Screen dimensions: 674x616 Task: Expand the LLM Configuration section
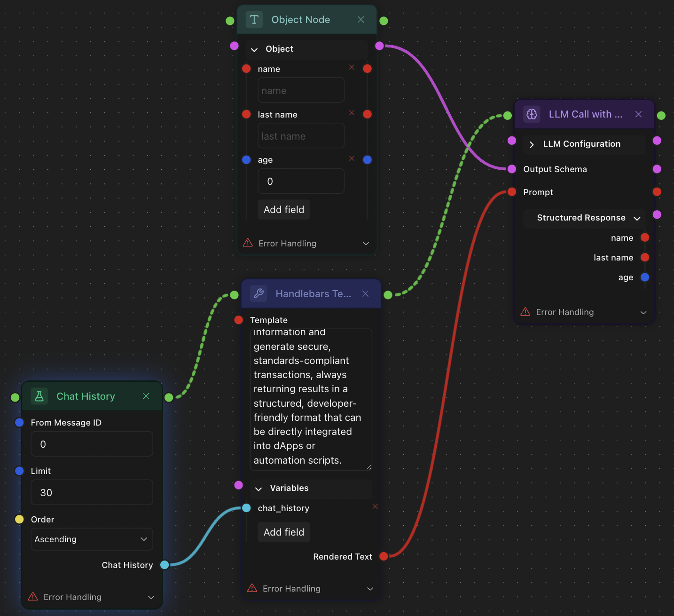click(x=532, y=144)
